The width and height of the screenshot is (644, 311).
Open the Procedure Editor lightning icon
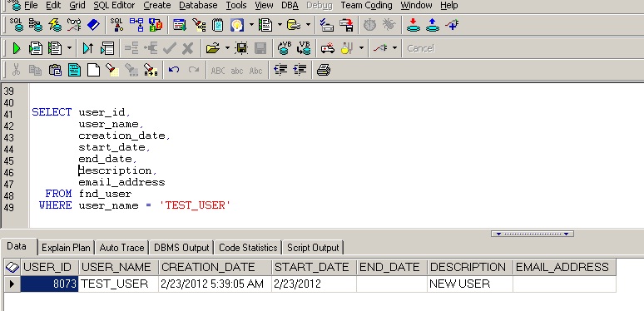pos(55,25)
